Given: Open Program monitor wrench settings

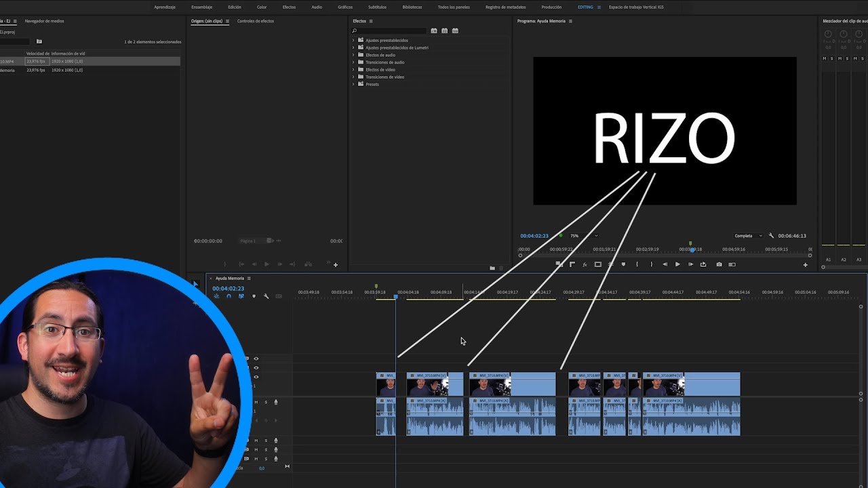Looking at the screenshot, I should tap(771, 236).
